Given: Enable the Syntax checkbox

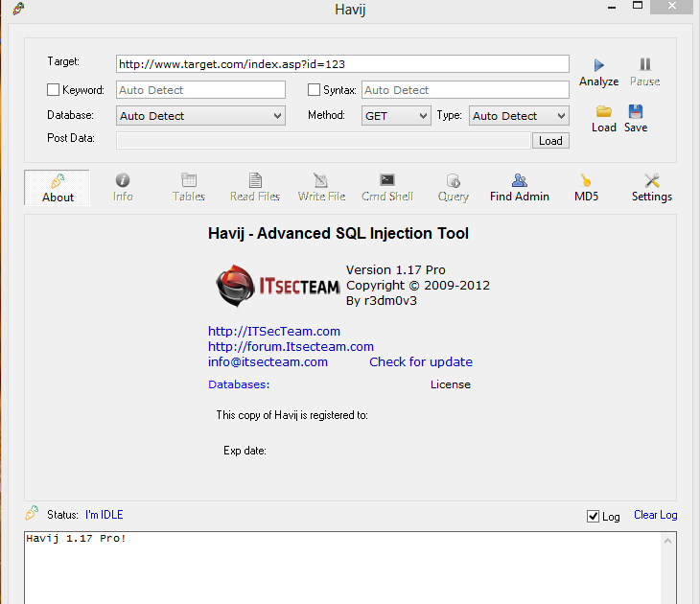Looking at the screenshot, I should point(314,90).
